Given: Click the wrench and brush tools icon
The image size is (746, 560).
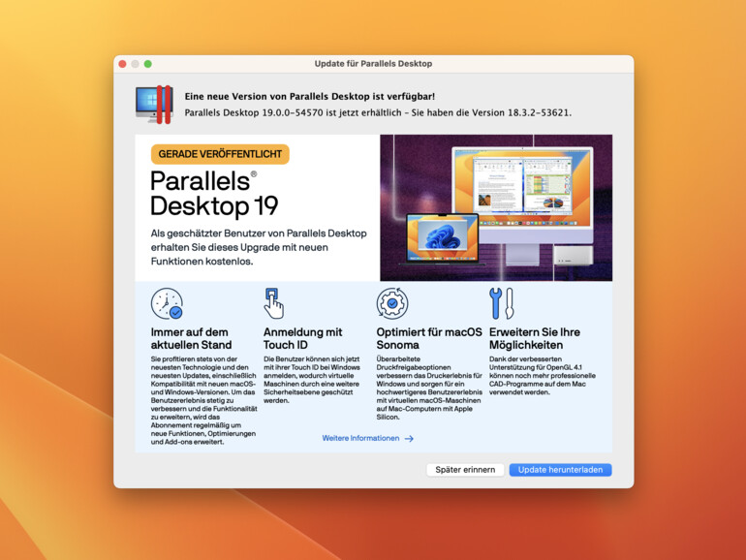Looking at the screenshot, I should (x=502, y=303).
